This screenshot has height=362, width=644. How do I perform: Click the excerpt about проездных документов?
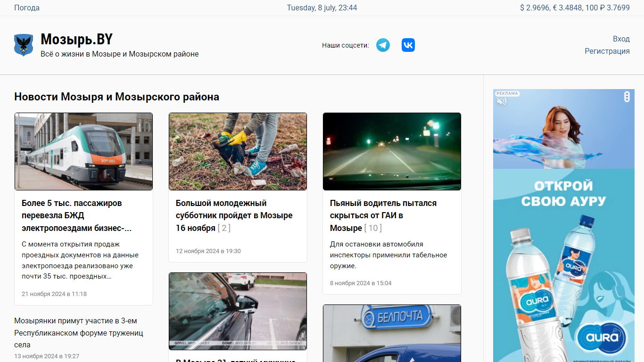80,260
